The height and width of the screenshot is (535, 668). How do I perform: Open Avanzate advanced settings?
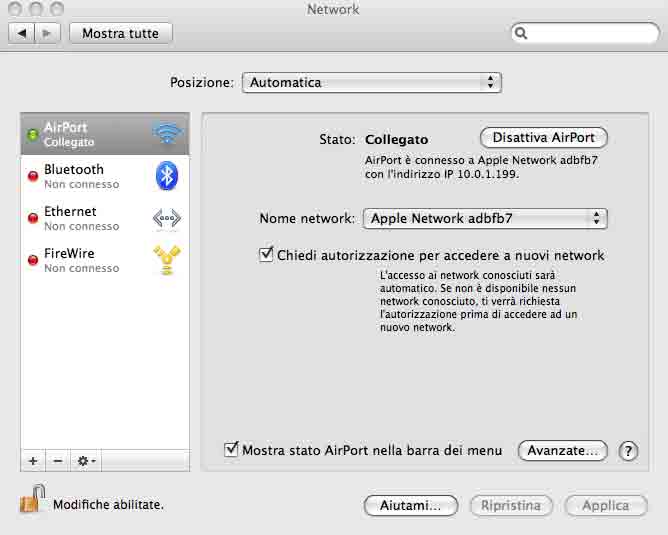click(x=562, y=451)
